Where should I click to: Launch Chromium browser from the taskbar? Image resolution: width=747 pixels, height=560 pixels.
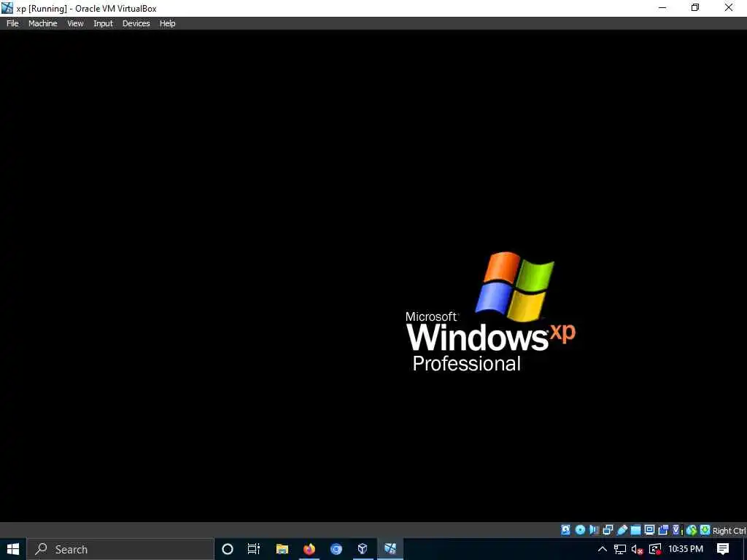[x=336, y=549]
